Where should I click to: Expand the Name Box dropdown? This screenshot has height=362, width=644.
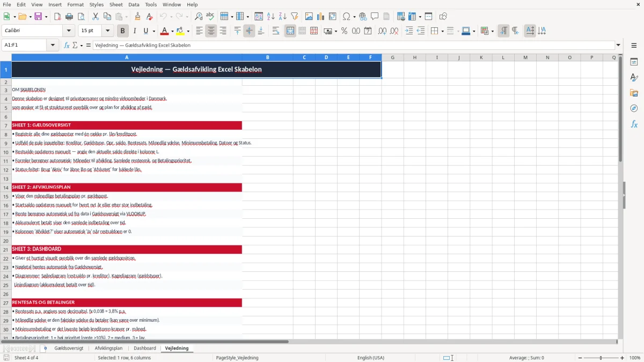53,45
